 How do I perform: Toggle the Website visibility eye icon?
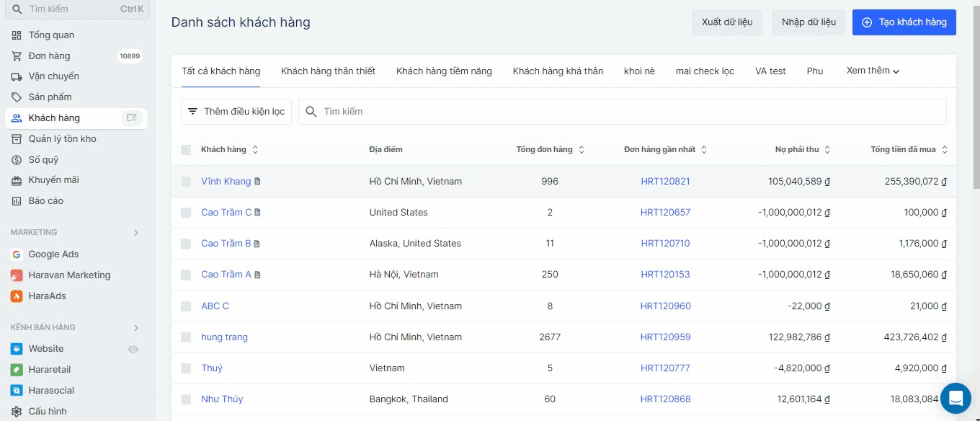tap(133, 349)
